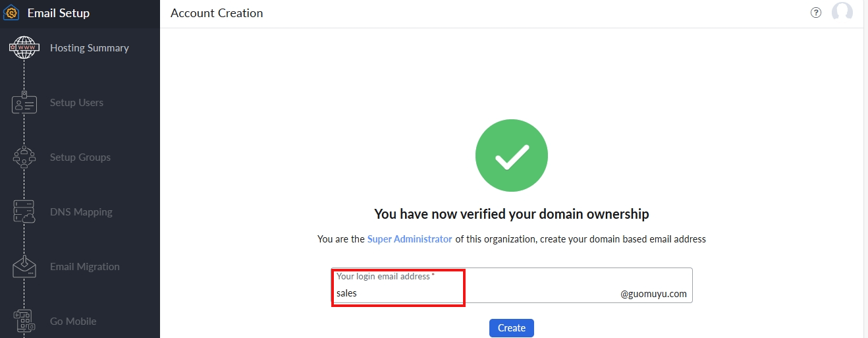Select Go Mobile step label
Image resolution: width=868 pixels, height=338 pixels.
coord(73,322)
